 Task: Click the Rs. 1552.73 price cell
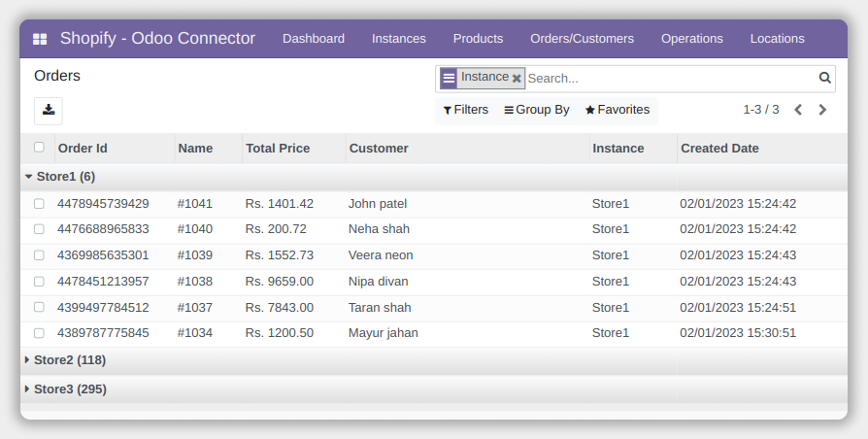(279, 255)
